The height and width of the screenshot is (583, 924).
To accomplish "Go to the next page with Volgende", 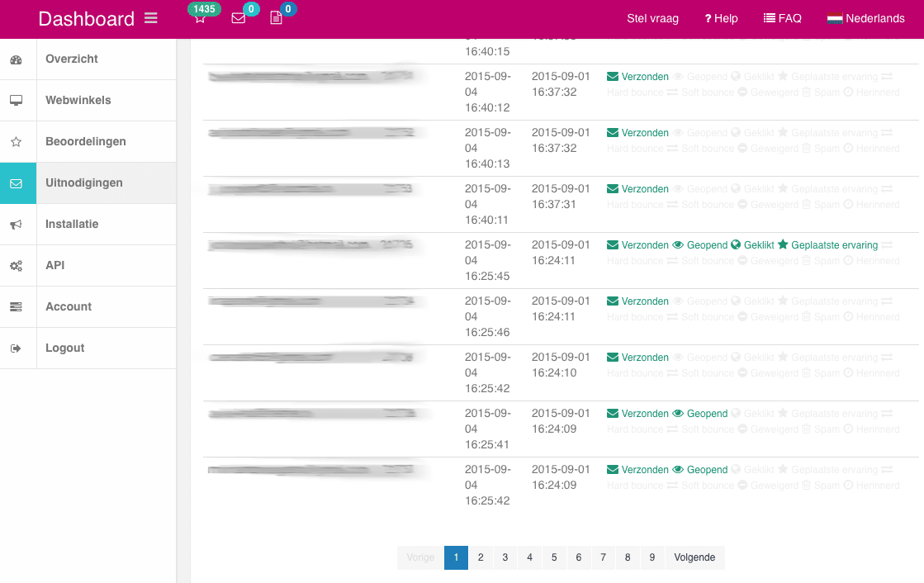I will point(694,557).
